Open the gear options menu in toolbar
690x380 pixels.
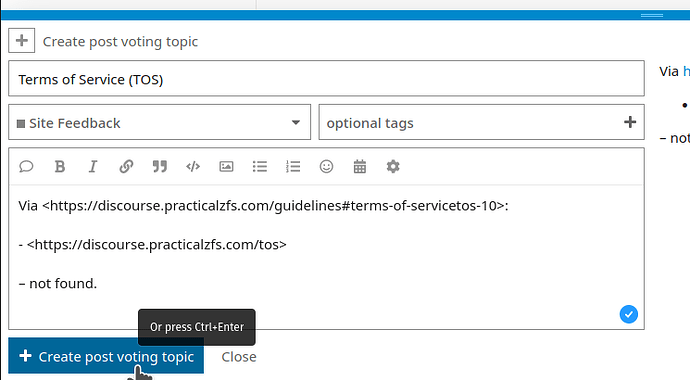(393, 167)
